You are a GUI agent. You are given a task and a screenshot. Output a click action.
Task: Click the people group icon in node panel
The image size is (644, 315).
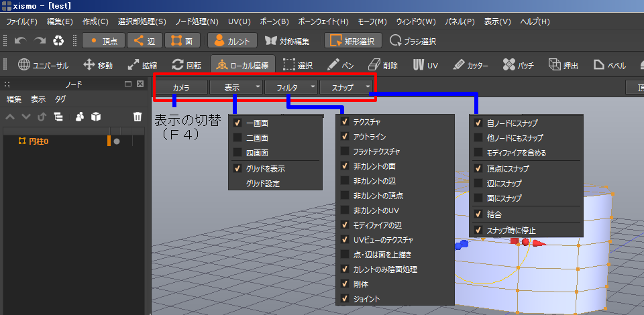tap(80, 117)
